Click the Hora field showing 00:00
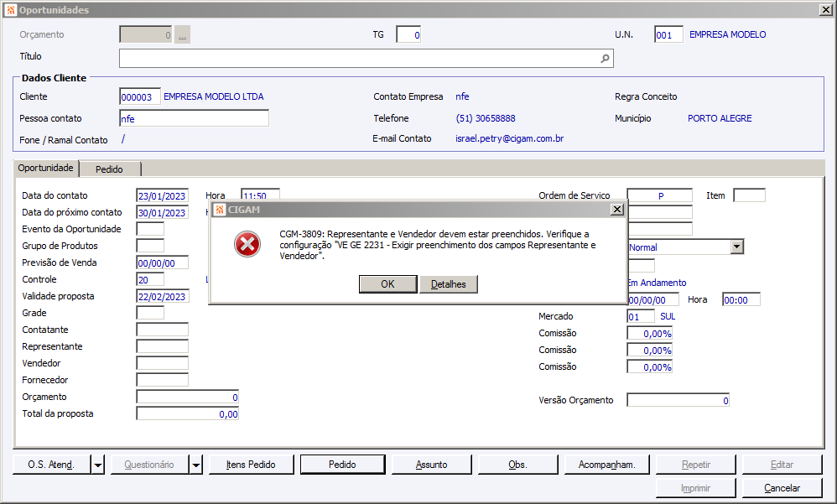The height and width of the screenshot is (504, 837). (x=741, y=300)
